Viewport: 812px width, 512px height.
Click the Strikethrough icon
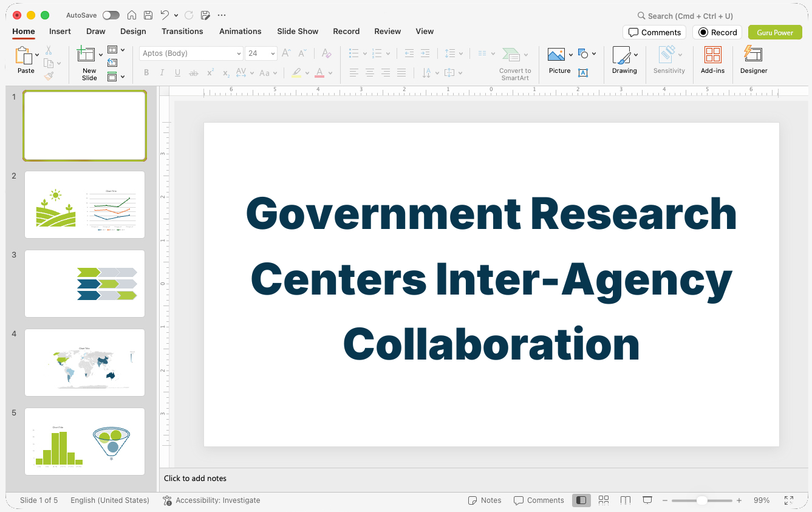pos(194,73)
